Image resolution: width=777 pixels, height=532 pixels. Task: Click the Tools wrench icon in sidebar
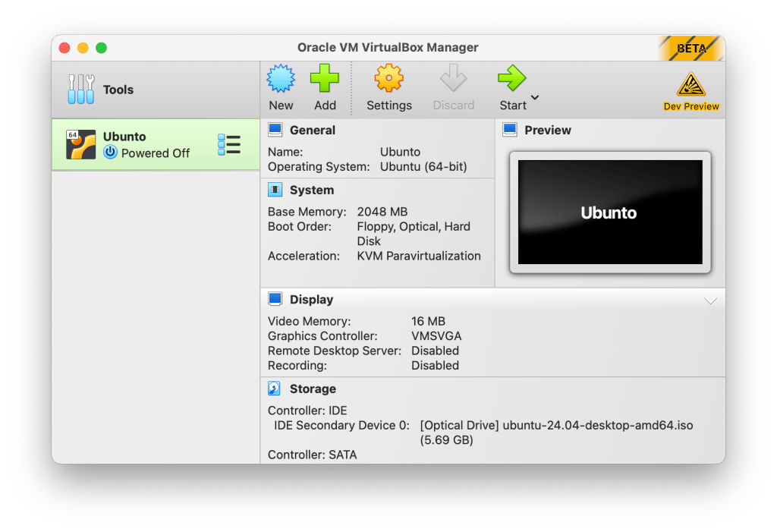[x=81, y=90]
